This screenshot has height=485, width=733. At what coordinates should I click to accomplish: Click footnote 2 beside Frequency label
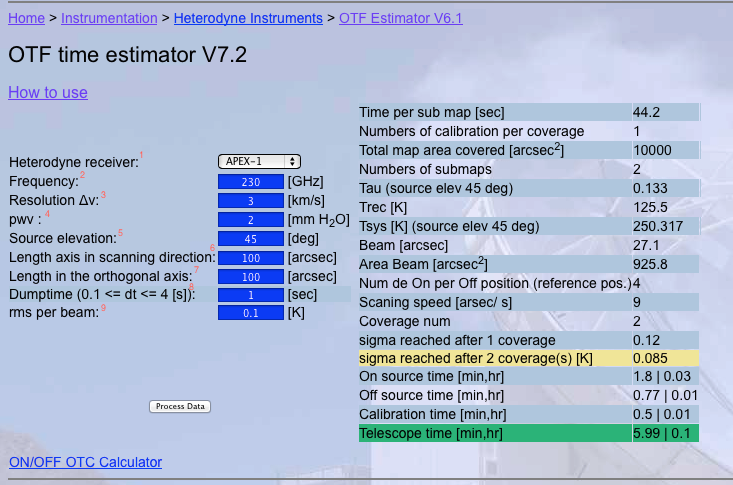tap(83, 175)
